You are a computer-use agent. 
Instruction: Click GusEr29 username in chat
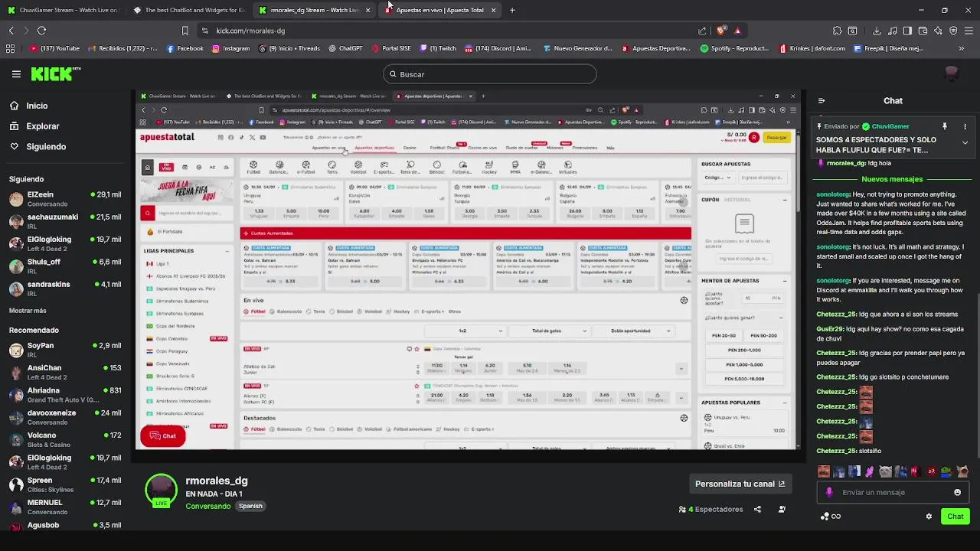tap(829, 328)
